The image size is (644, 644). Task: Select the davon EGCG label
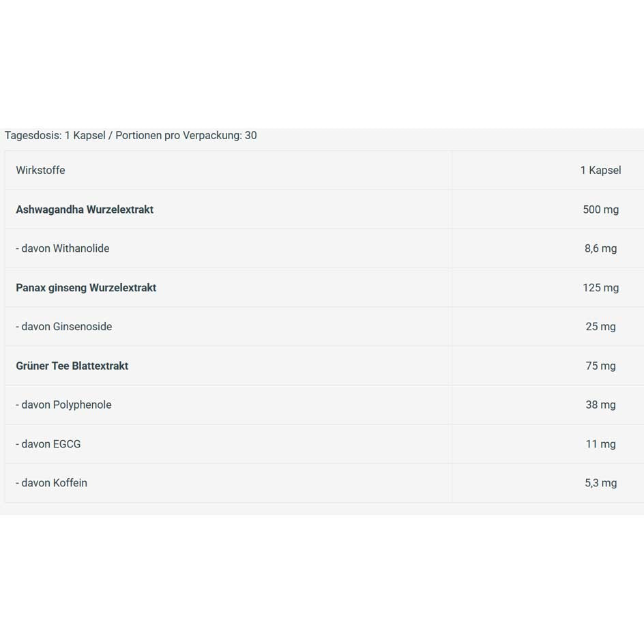click(48, 443)
